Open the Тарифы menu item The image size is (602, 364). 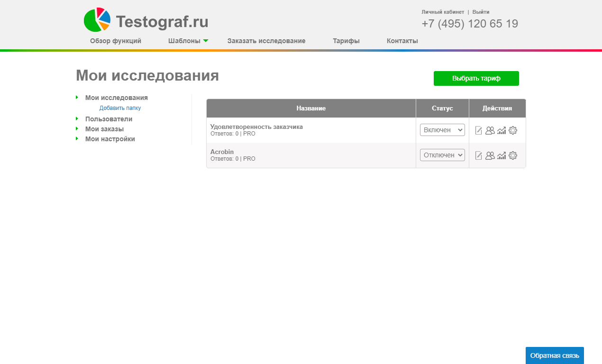pos(346,41)
